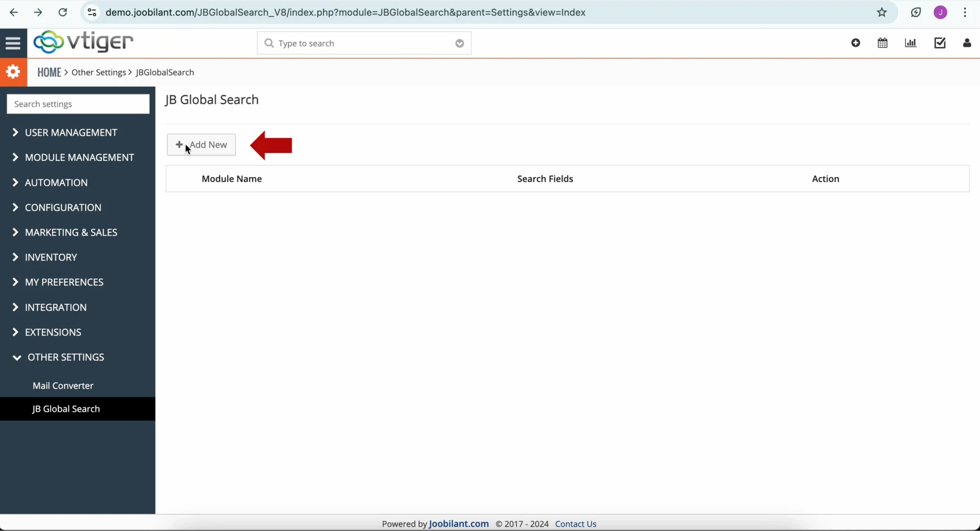Open HOME in the breadcrumb
Image resolution: width=980 pixels, height=531 pixels.
(49, 72)
